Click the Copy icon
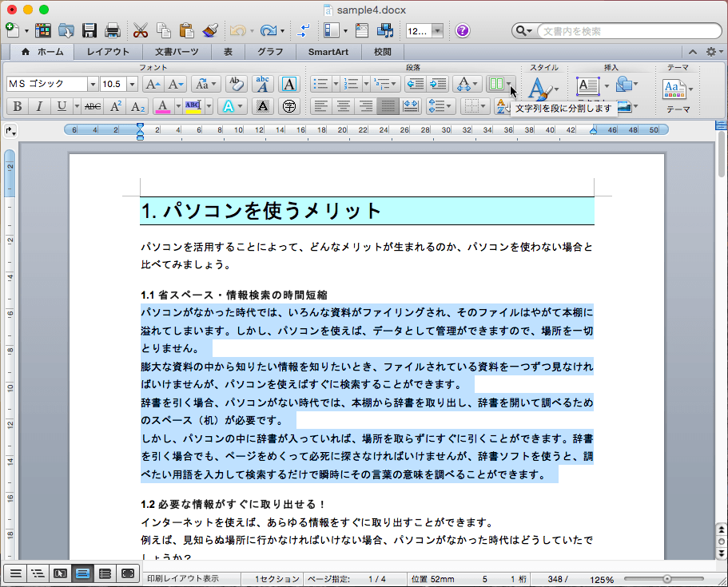 164,30
